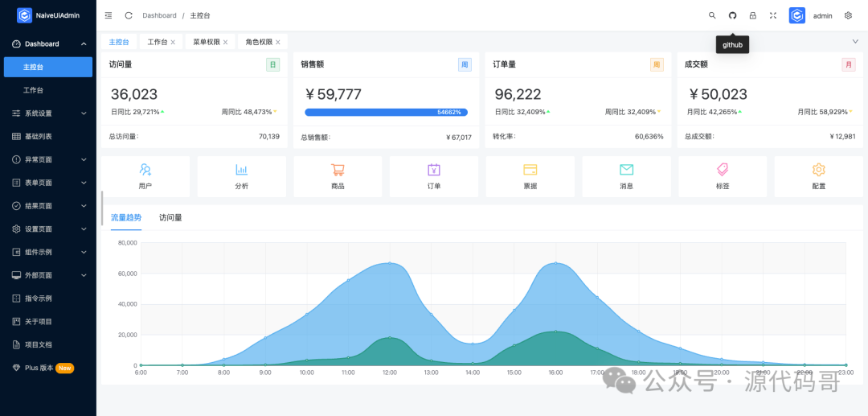Click the ￥50,023 成交额 value
The height and width of the screenshot is (416, 868).
[718, 94]
